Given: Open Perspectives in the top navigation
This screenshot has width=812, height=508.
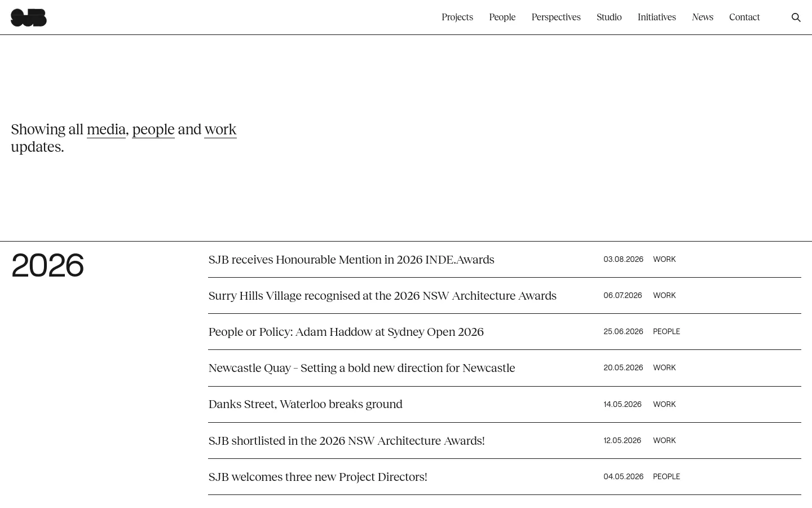Looking at the screenshot, I should pos(556,17).
